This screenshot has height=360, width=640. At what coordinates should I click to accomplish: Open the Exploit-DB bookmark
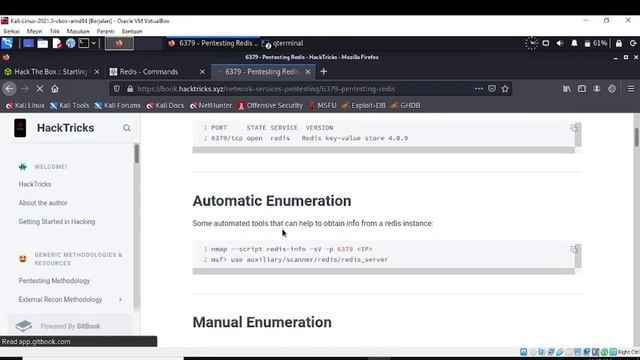point(363,106)
